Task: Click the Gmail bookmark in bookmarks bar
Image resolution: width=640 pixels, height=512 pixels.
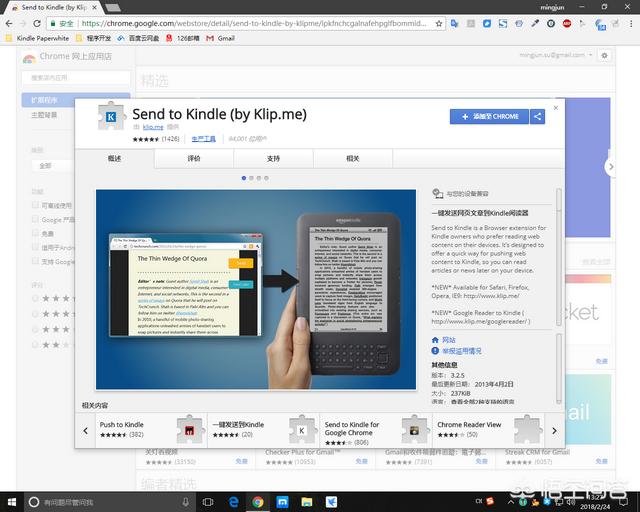Action: pyautogui.click(x=221, y=38)
